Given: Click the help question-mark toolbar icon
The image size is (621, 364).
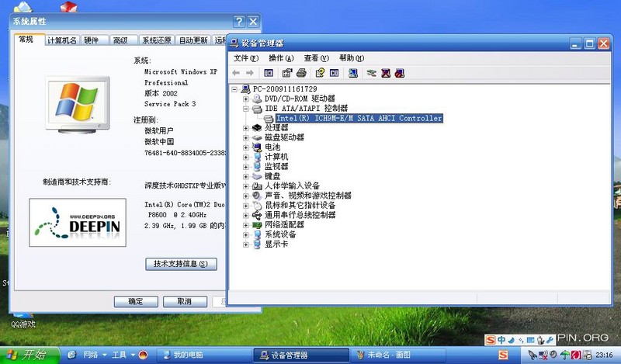Looking at the screenshot, I should pos(320,73).
